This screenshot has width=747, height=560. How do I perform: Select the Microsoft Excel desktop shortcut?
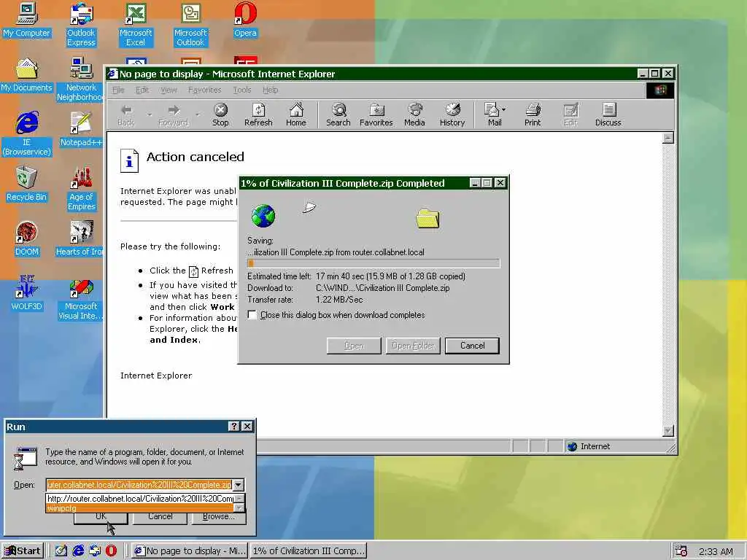pyautogui.click(x=136, y=25)
